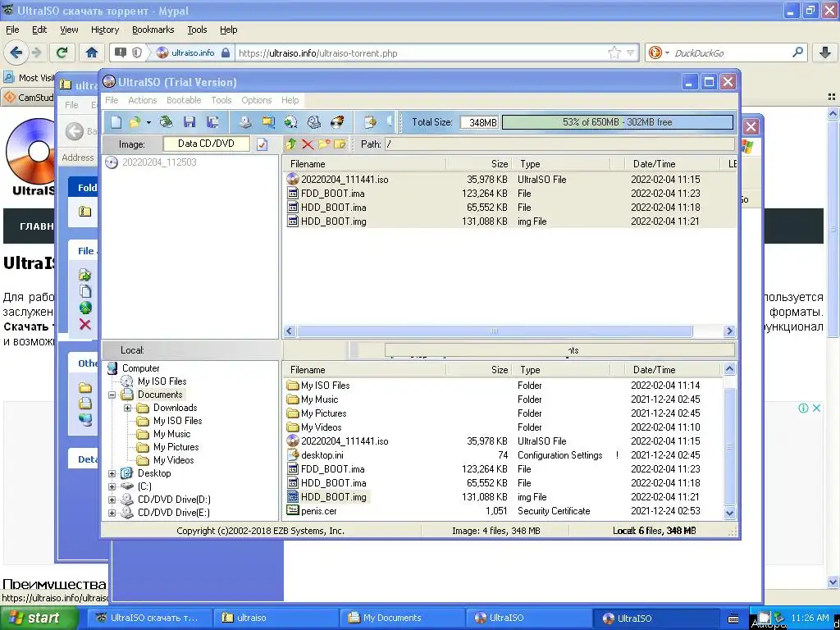Click the Open CD/DVD icon in toolbar
840x630 pixels.
point(166,122)
